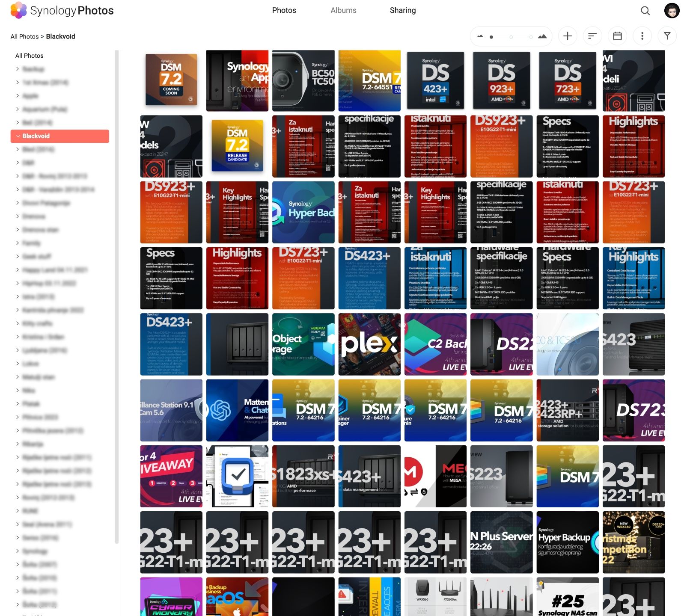Open the Plus Server 22:26 thumbnail
684x616 pixels.
[x=501, y=542]
